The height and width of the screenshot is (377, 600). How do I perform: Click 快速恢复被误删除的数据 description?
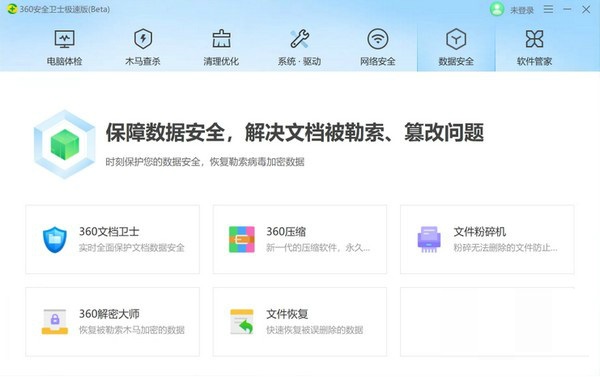click(x=315, y=330)
